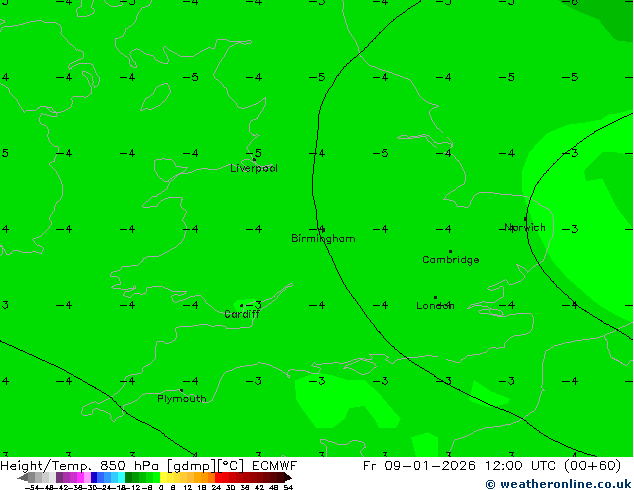The width and height of the screenshot is (634, 490).
Task: Open the weatheronline.co.uk copyright link
Action: point(559,484)
